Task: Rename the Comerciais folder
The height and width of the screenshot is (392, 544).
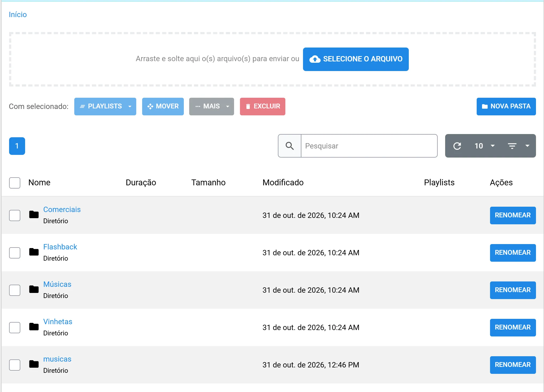Action: 513,215
